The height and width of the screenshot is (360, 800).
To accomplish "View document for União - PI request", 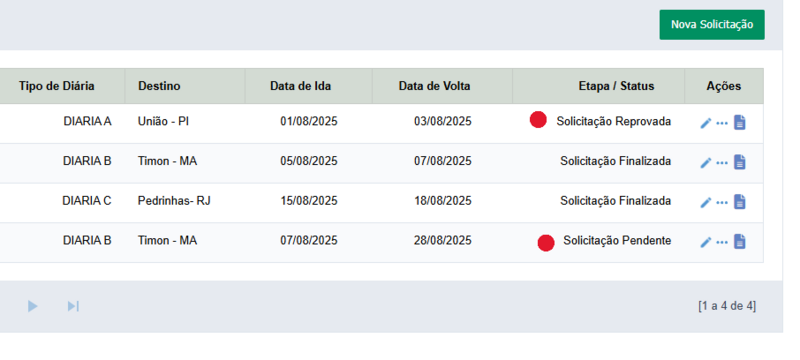I will click(x=740, y=122).
